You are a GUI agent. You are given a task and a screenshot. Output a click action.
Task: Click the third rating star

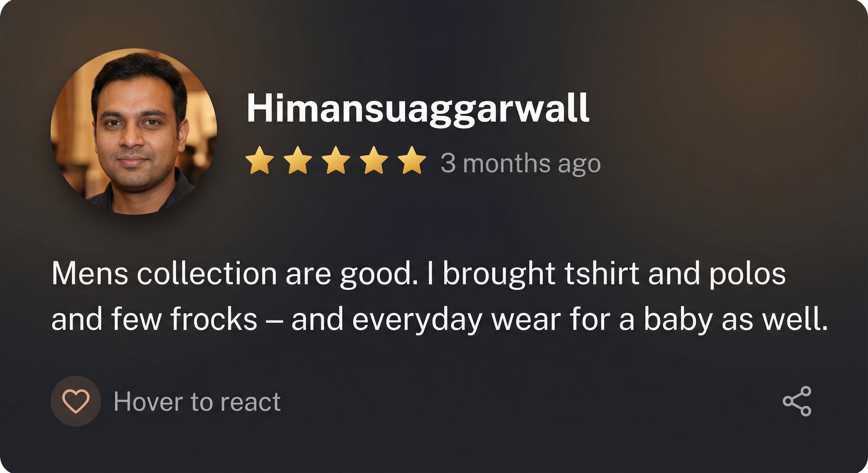(x=336, y=160)
